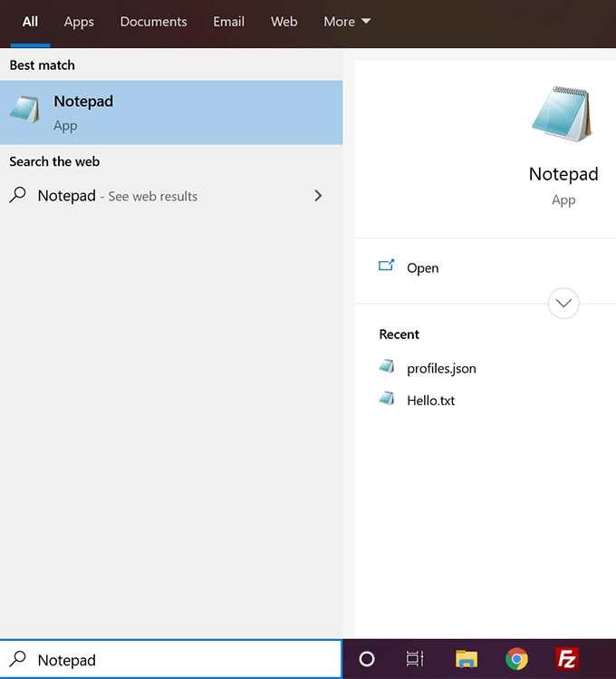
Task: Click the Notepad title in preview pane
Action: [x=563, y=174]
